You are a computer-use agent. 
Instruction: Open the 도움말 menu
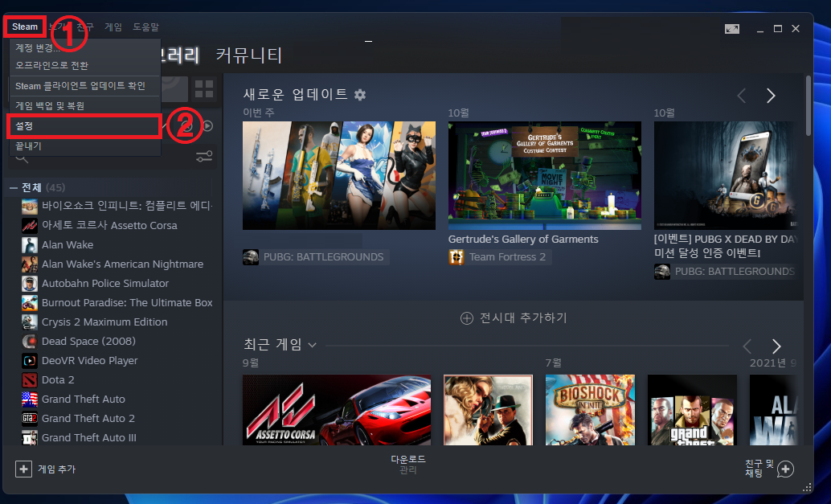[x=145, y=27]
